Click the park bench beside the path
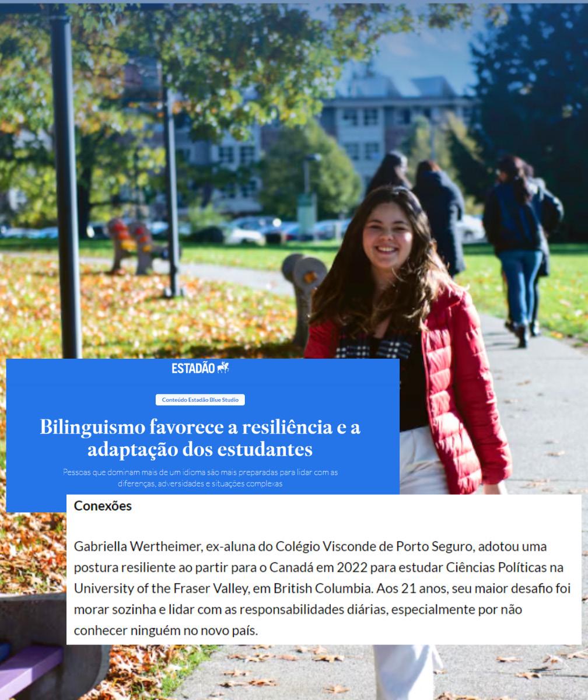 [303, 297]
